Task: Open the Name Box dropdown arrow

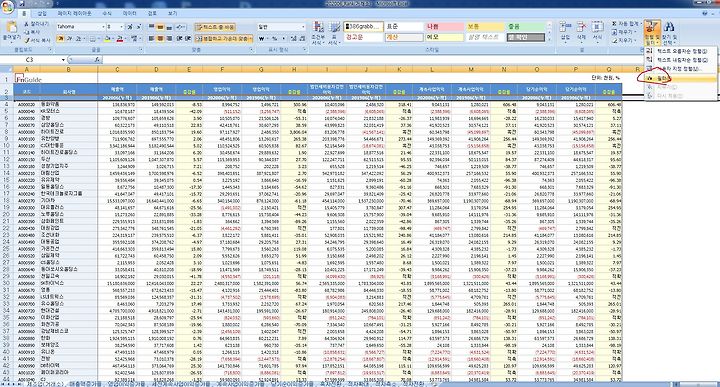Action: pyautogui.click(x=63, y=60)
